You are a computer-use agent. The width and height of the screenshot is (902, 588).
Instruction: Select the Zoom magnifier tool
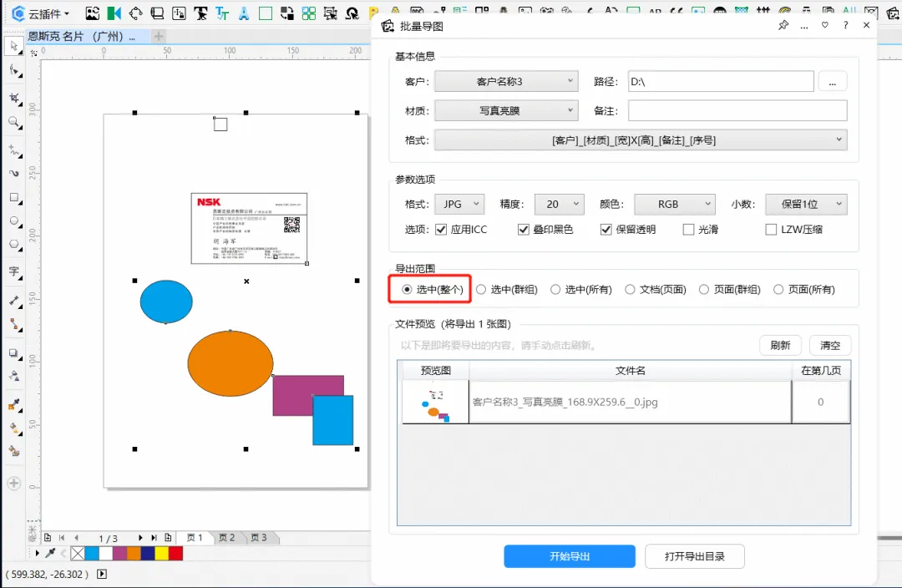click(14, 122)
